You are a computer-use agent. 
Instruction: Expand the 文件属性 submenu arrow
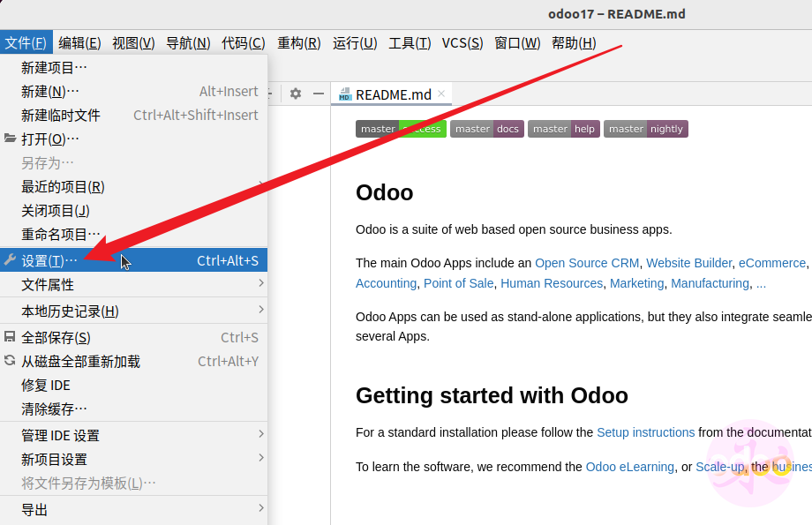coord(261,283)
